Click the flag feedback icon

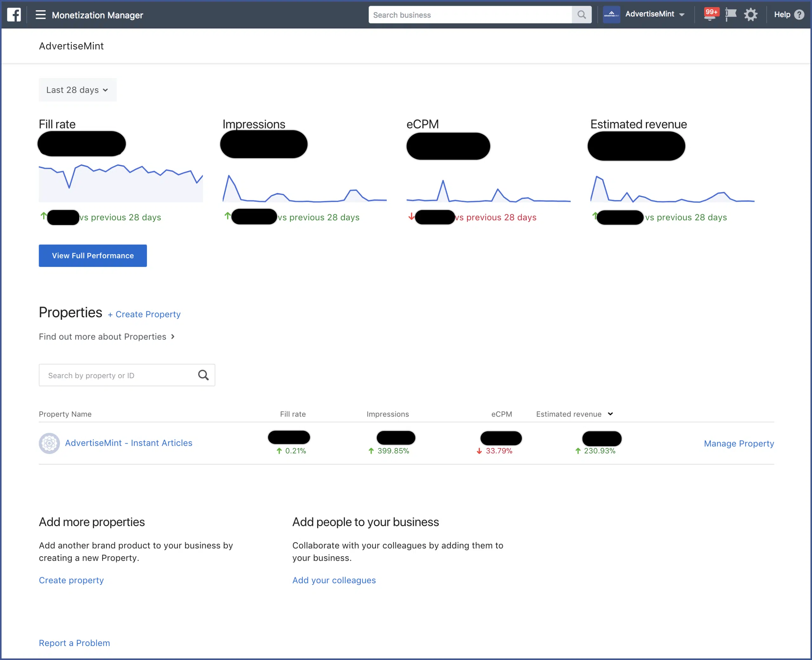click(x=730, y=15)
